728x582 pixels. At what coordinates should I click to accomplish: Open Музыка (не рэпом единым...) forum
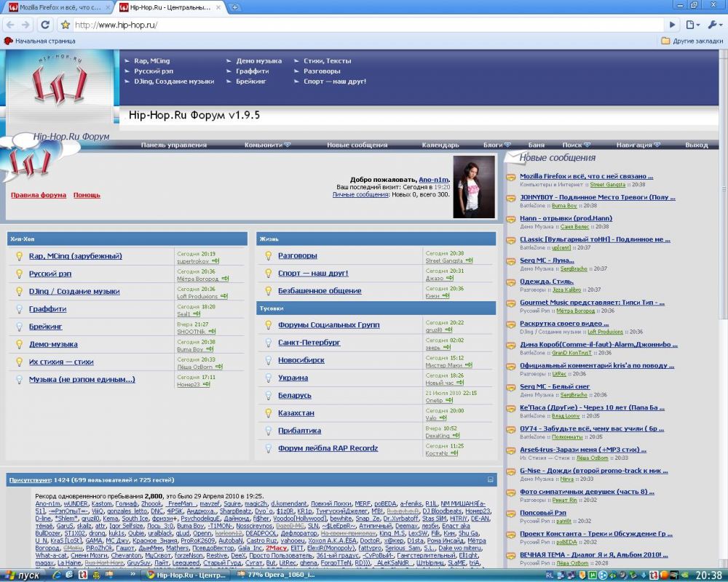click(82, 379)
